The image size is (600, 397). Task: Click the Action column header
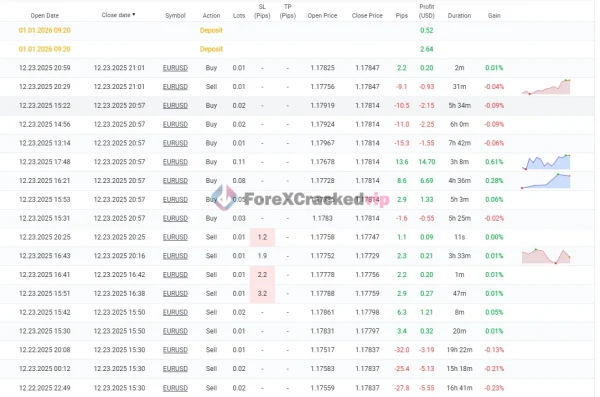click(211, 16)
